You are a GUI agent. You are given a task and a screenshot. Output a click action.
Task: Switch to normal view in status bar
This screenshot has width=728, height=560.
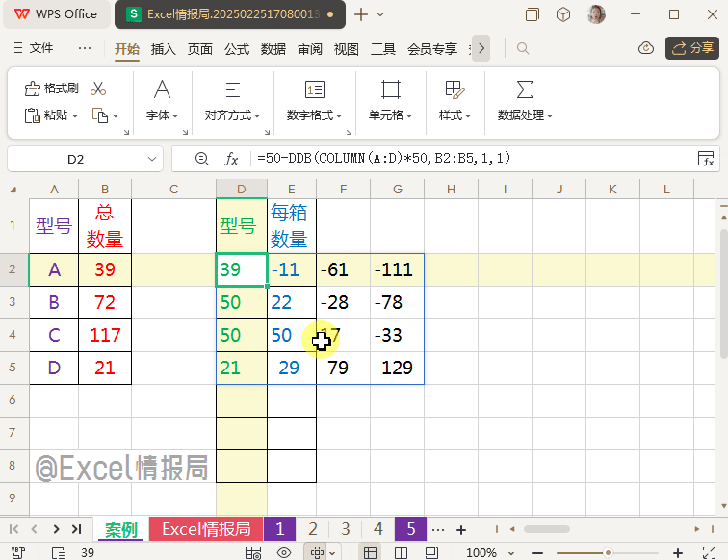[x=369, y=553]
